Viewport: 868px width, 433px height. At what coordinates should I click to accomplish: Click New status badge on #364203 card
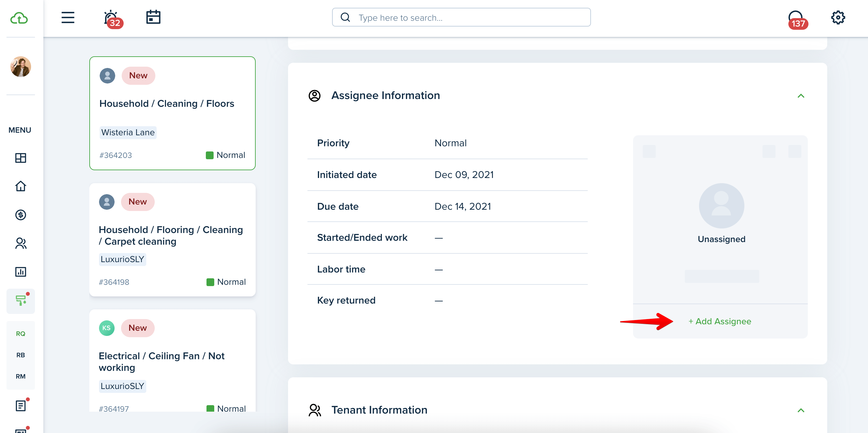[138, 75]
